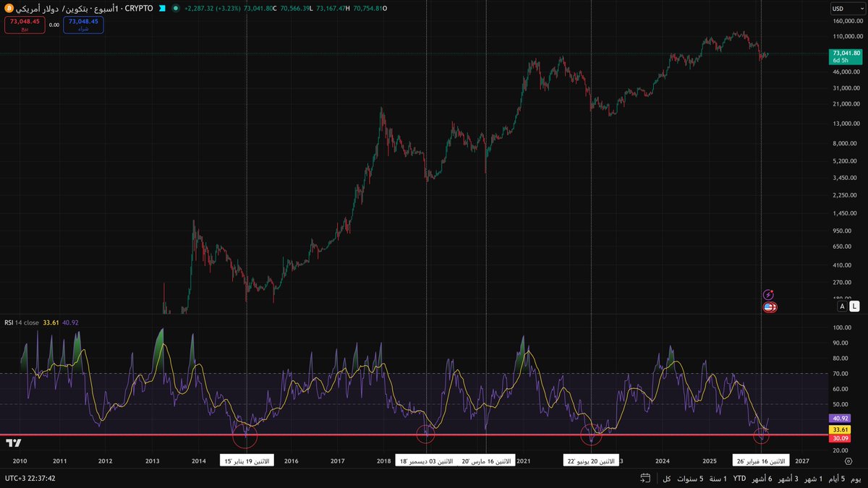Click the cyan flag icon beside CRYPTO
The image size is (868, 488).
[162, 8]
